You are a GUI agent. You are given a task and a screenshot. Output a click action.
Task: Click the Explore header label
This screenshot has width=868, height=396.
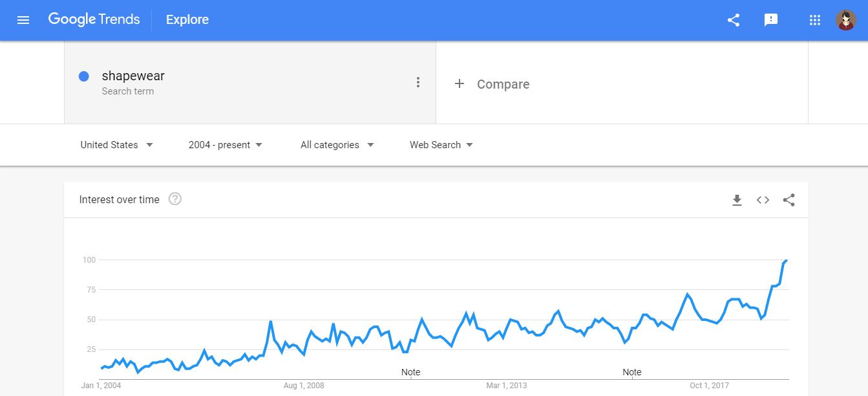187,20
